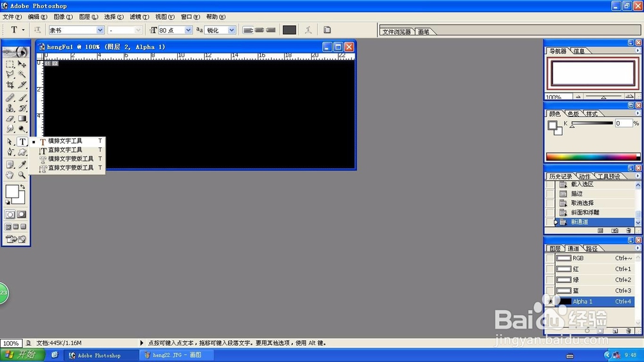The image size is (644, 362).
Task: Open the character and paragraph palettes
Action: pos(327,30)
